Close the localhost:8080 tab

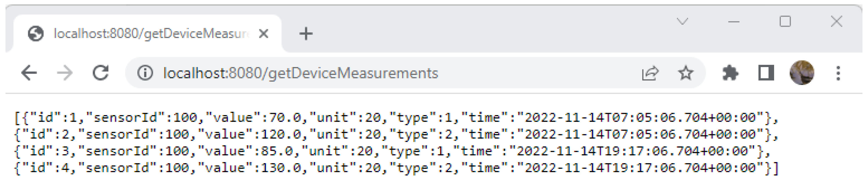263,34
